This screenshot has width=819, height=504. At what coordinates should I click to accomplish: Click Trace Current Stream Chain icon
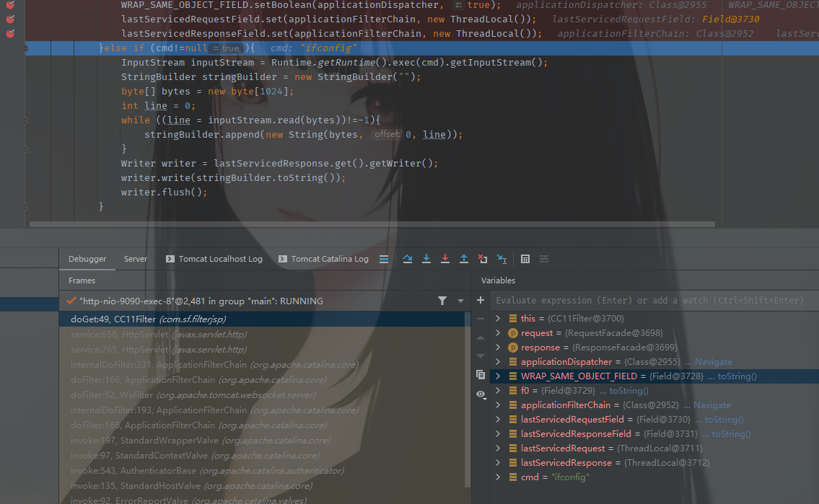544,260
